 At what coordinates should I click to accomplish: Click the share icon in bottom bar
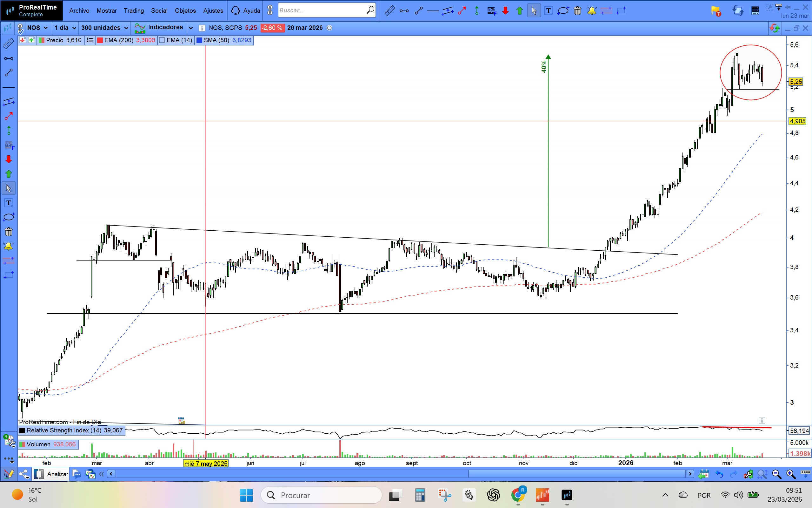[24, 474]
